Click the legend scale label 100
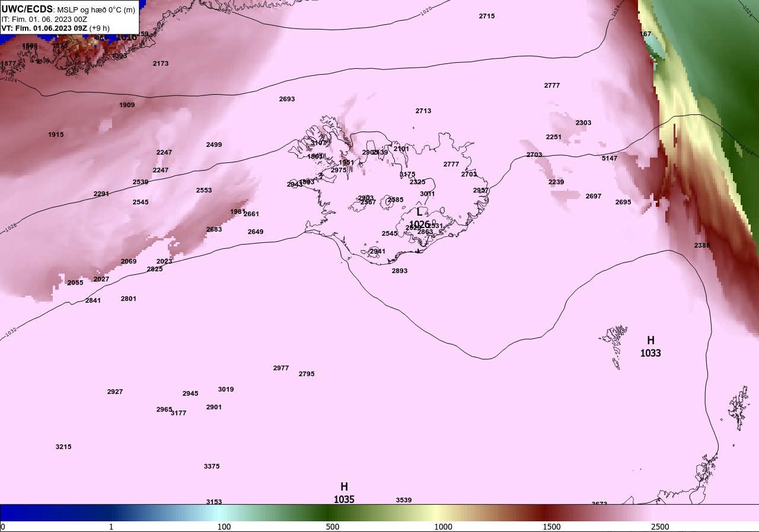This screenshot has height=532, width=759. [x=224, y=527]
